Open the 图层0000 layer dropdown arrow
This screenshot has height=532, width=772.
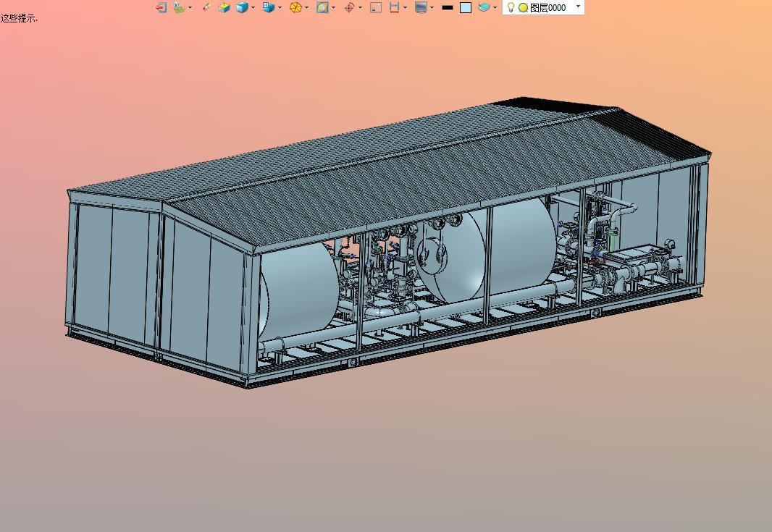(x=578, y=7)
